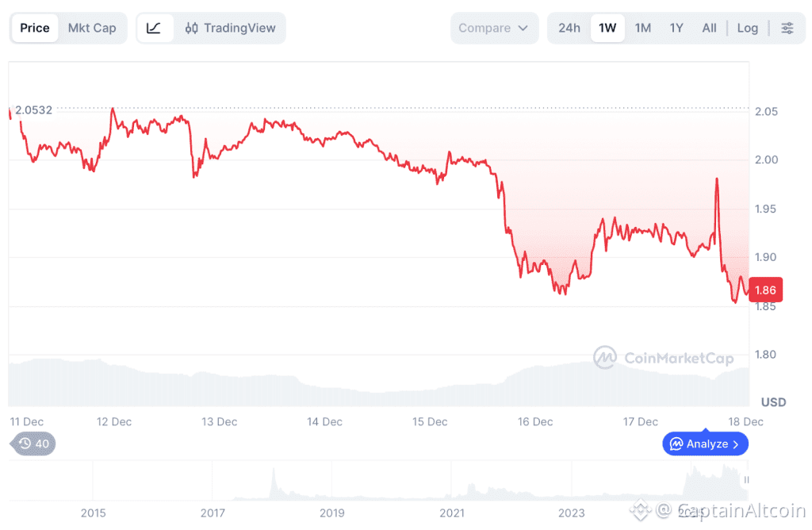Click the pause handle on the range selector
The width and height of the screenshot is (812, 530).
coord(745,480)
